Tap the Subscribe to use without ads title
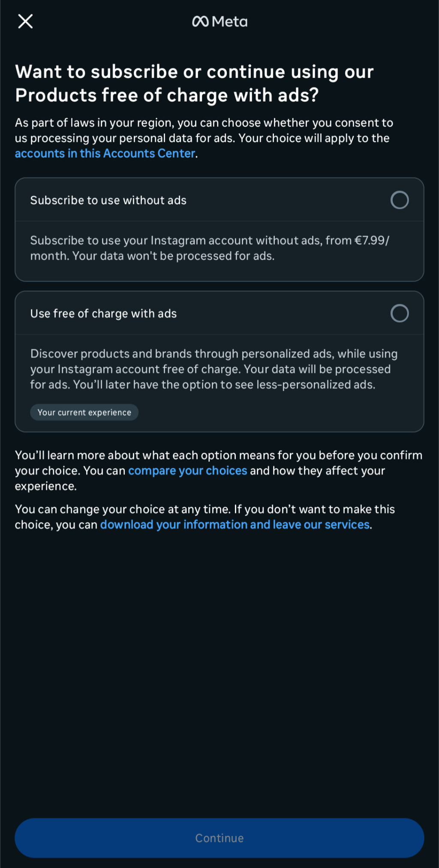This screenshot has height=868, width=439. pos(108,200)
